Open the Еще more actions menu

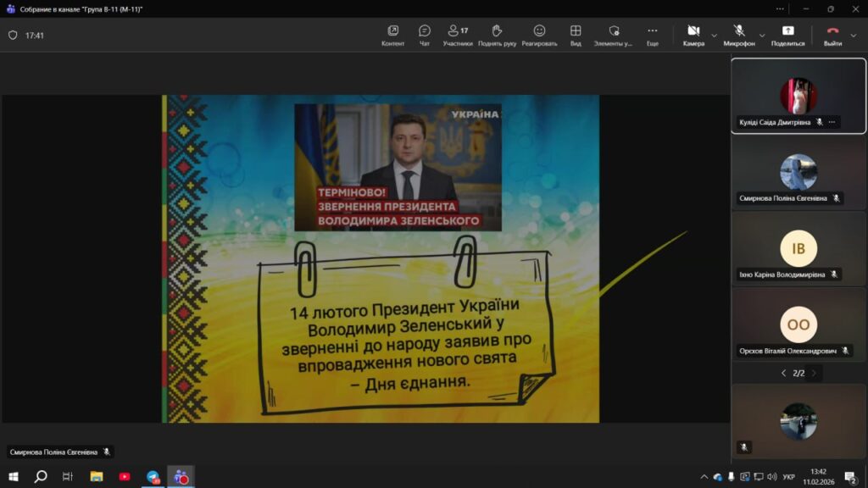coord(652,34)
